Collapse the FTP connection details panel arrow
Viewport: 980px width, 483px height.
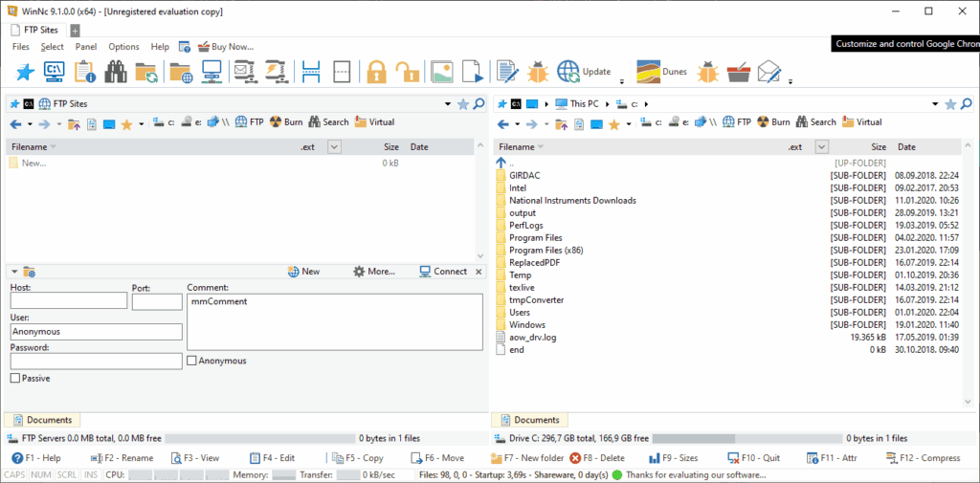click(14, 272)
